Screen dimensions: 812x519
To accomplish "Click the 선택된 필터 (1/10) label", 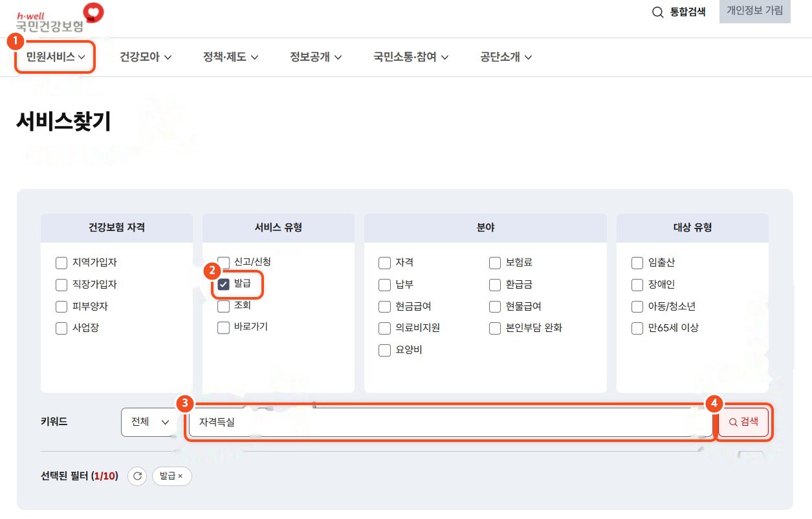I will (x=79, y=476).
